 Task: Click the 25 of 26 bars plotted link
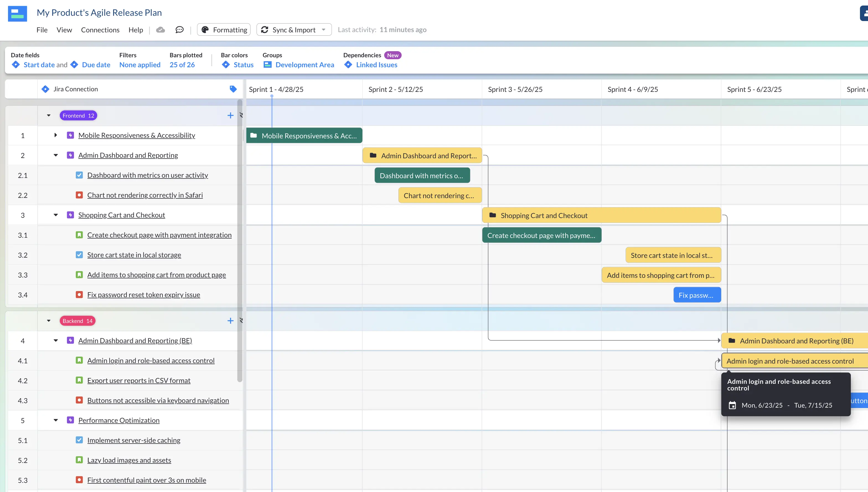182,64
